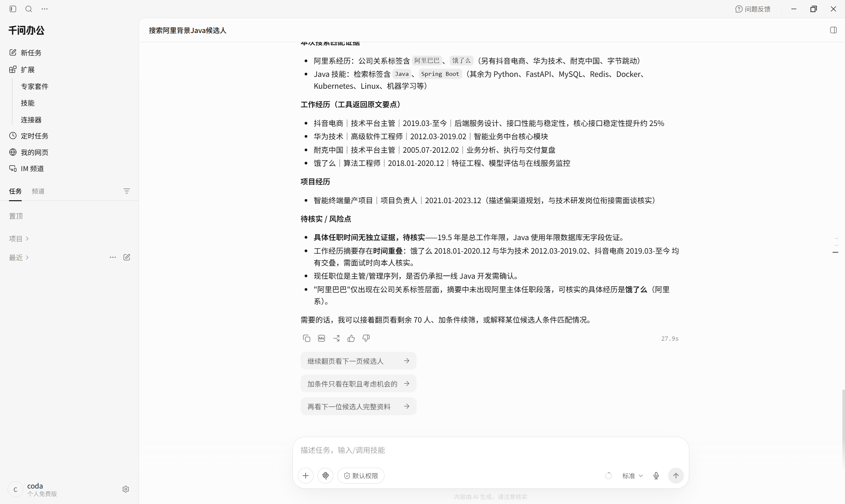Click the coda user avatar
Viewport: 845px width, 504px height.
coord(15,489)
